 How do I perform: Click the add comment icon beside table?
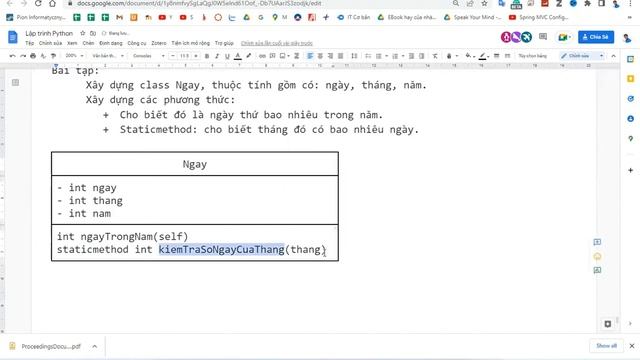(x=597, y=242)
